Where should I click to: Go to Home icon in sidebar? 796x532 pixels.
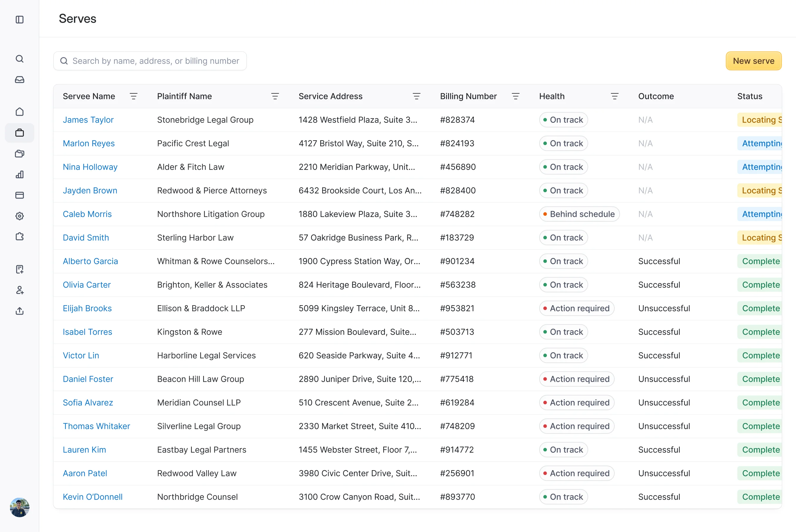[20, 112]
